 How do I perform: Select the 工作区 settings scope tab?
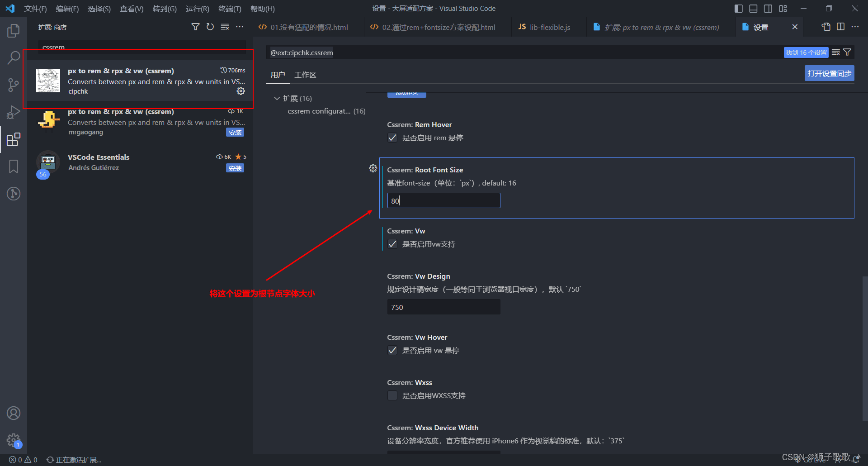(x=305, y=75)
